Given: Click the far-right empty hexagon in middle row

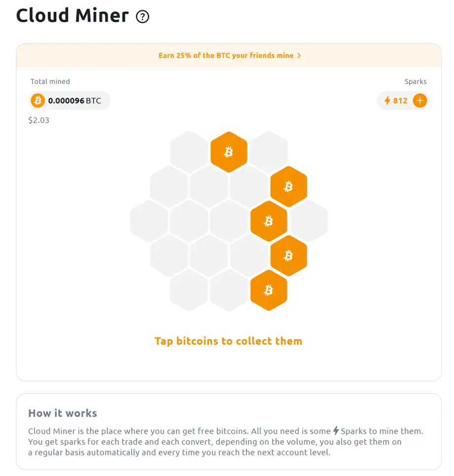Looking at the screenshot, I should click(309, 221).
